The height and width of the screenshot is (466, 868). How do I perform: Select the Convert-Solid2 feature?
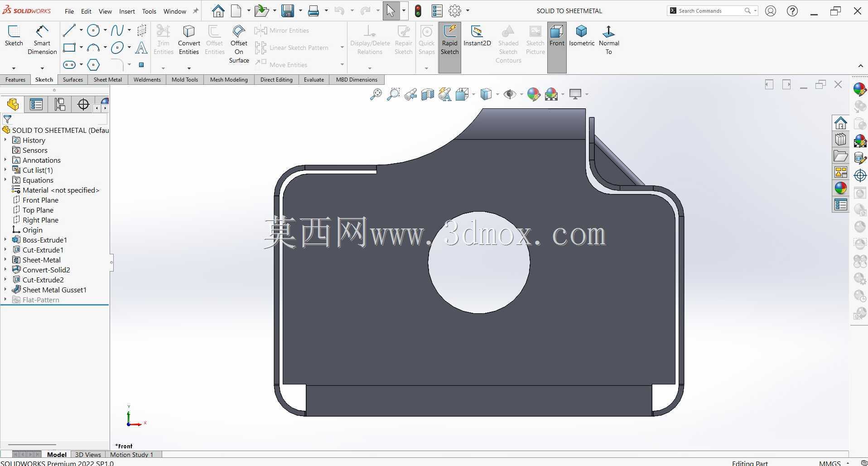tap(46, 270)
